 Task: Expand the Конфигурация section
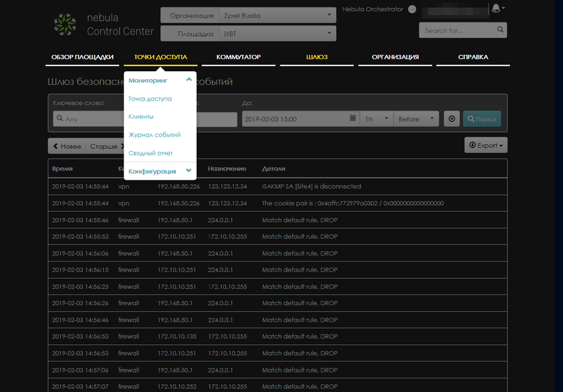point(160,171)
